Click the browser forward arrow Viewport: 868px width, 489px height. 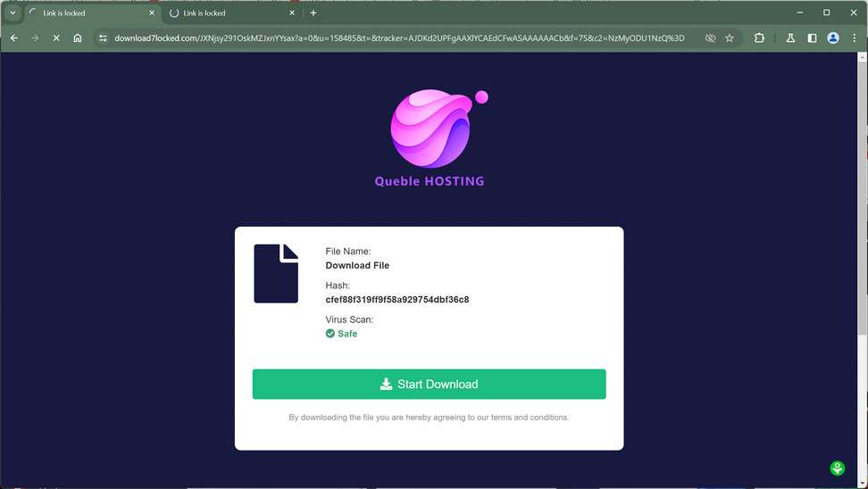35,37
